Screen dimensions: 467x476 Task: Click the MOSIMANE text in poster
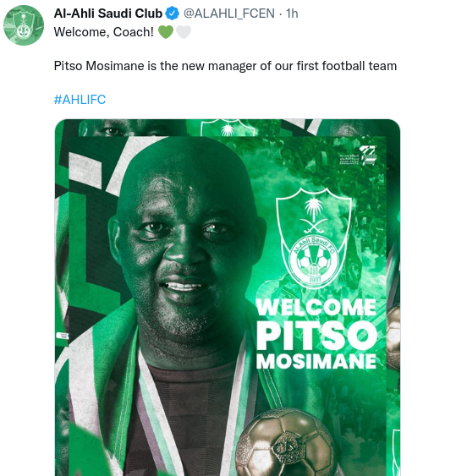pos(316,361)
